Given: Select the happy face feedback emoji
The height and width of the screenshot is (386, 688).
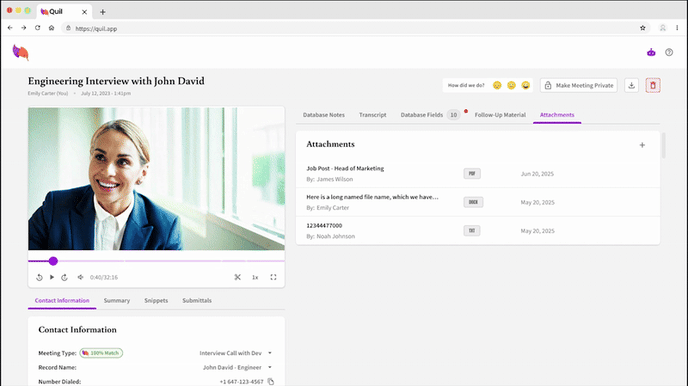Looking at the screenshot, I should [x=526, y=86].
